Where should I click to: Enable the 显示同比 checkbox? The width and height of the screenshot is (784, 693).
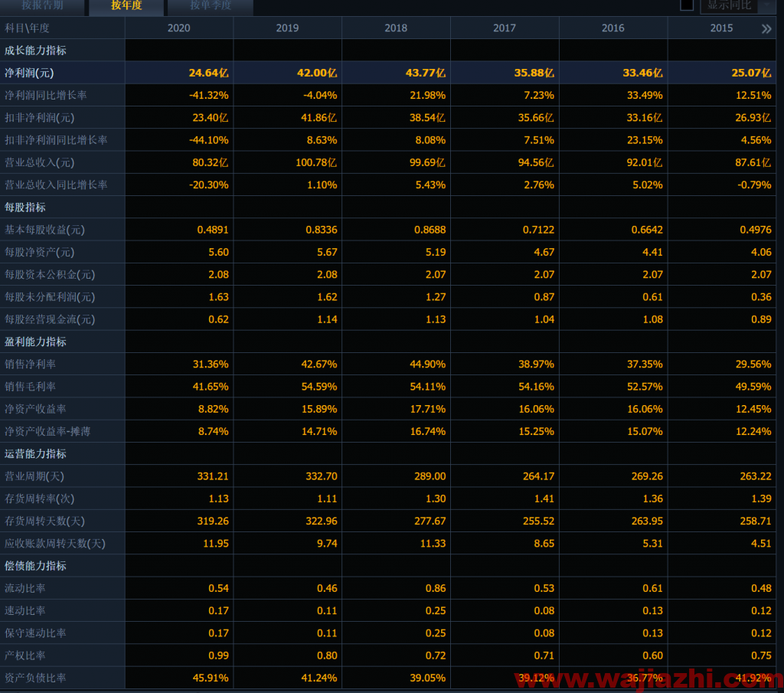(687, 5)
